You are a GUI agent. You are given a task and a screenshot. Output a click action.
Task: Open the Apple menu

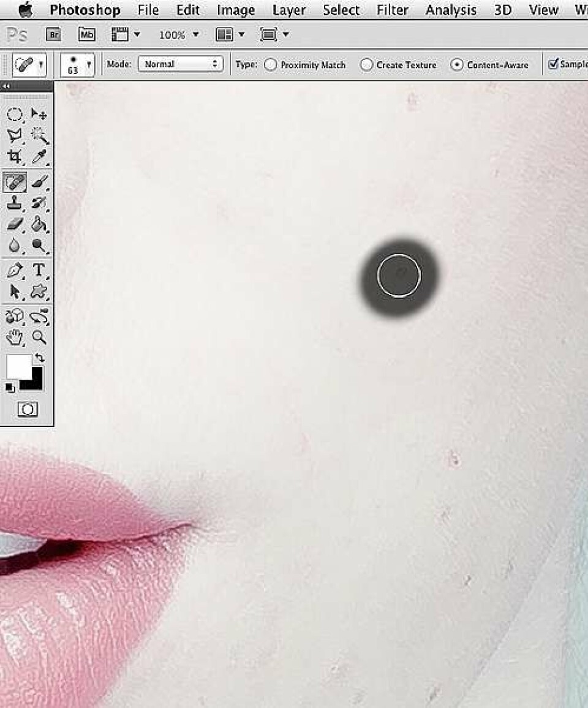coord(25,9)
